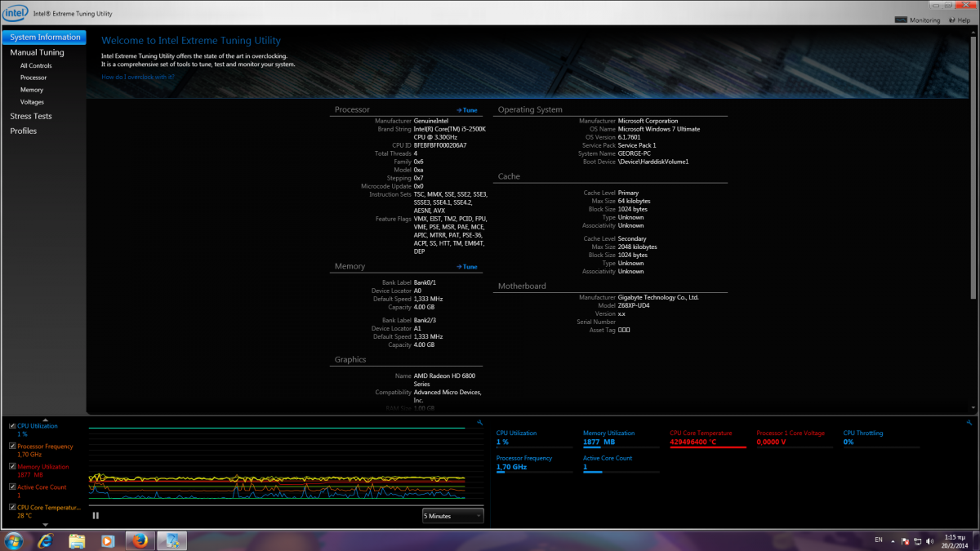Open the 5 Minutes time range dropdown
The height and width of the screenshot is (551, 980).
(x=452, y=516)
